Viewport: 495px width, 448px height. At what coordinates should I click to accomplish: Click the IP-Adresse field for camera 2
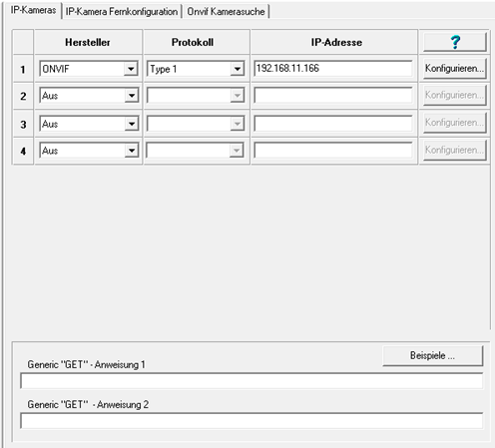pyautogui.click(x=333, y=96)
